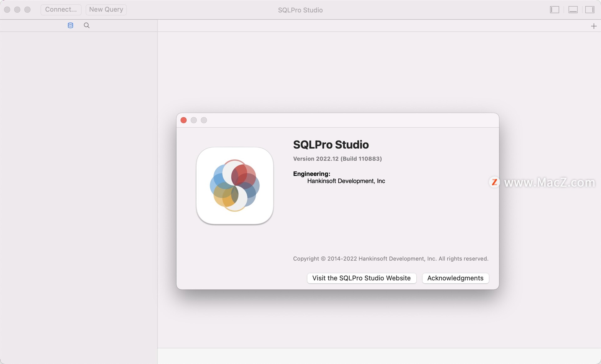Click the main window close button
Screen dimensions: 601x364
pos(7,10)
